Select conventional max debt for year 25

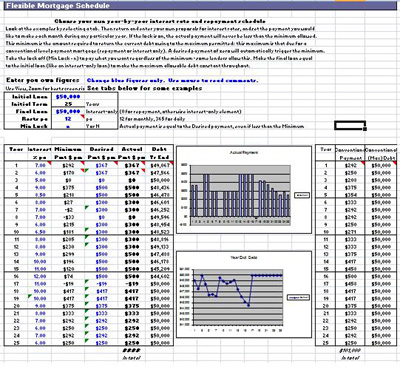381,343
